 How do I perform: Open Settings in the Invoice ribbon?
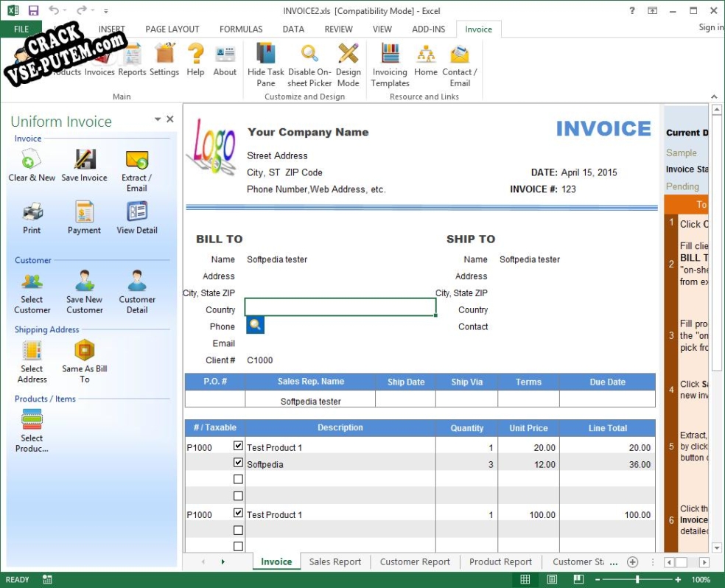[164, 60]
